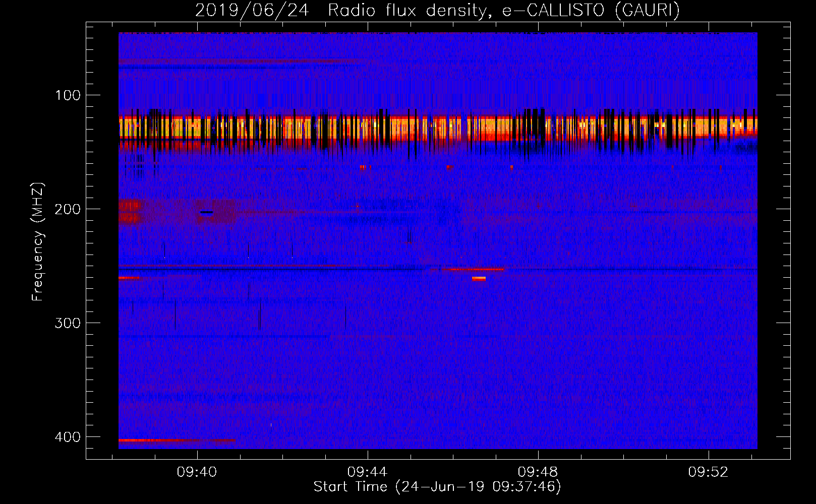The height and width of the screenshot is (504, 816).
Task: Click the 09:44 time tick label
Action: pyautogui.click(x=368, y=472)
